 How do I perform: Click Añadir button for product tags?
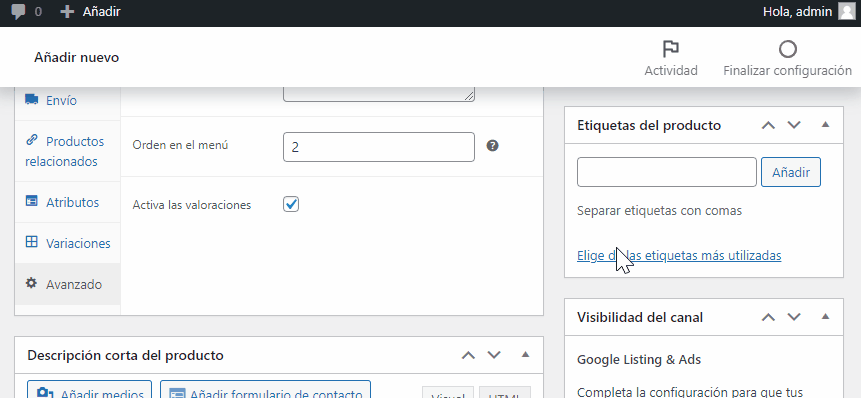coord(791,172)
